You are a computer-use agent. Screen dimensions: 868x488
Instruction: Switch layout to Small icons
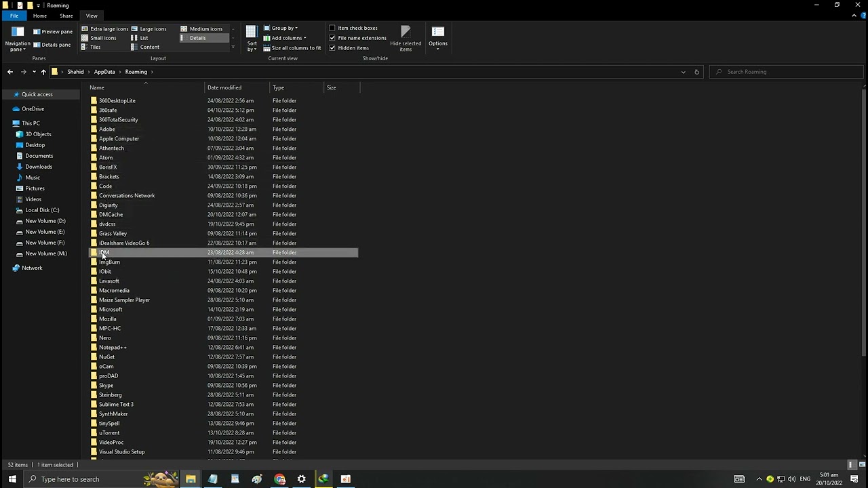pyautogui.click(x=99, y=38)
